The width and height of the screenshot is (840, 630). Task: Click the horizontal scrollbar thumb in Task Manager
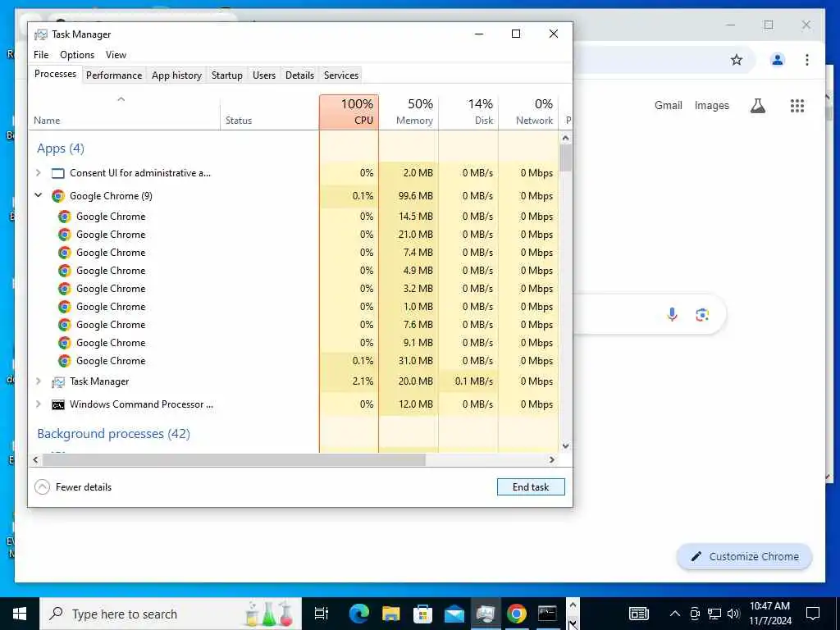[234, 459]
